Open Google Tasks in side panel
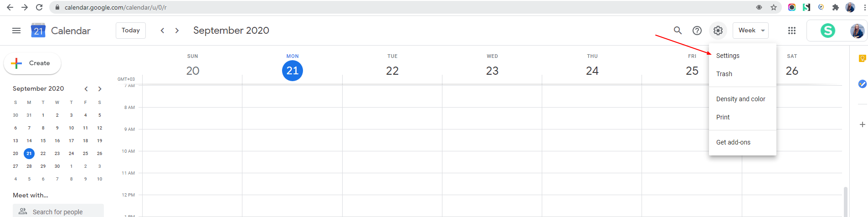 (862, 84)
